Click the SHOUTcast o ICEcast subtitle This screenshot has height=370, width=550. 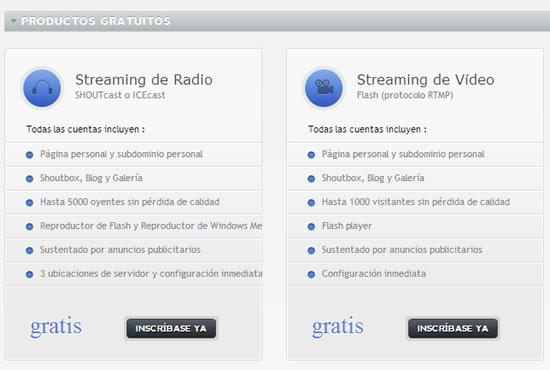point(120,95)
